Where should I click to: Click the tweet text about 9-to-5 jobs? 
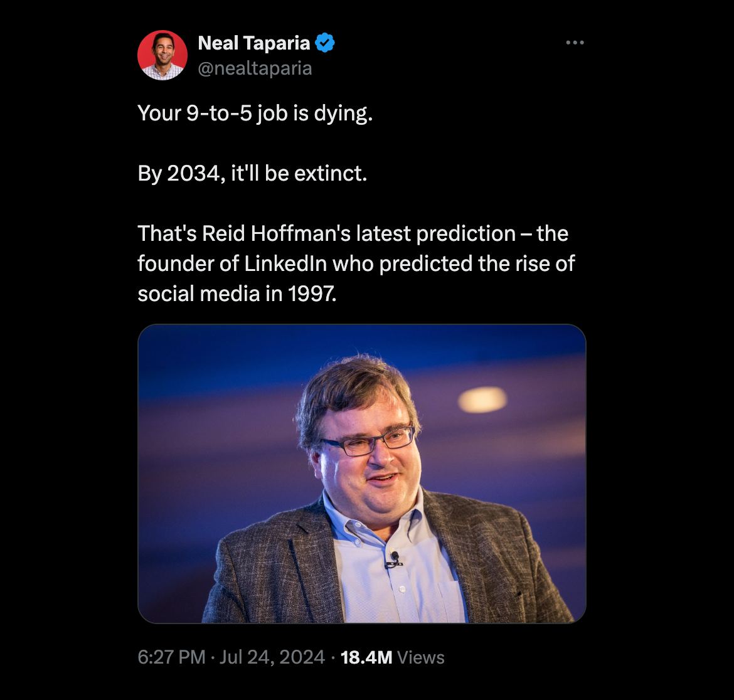click(254, 114)
